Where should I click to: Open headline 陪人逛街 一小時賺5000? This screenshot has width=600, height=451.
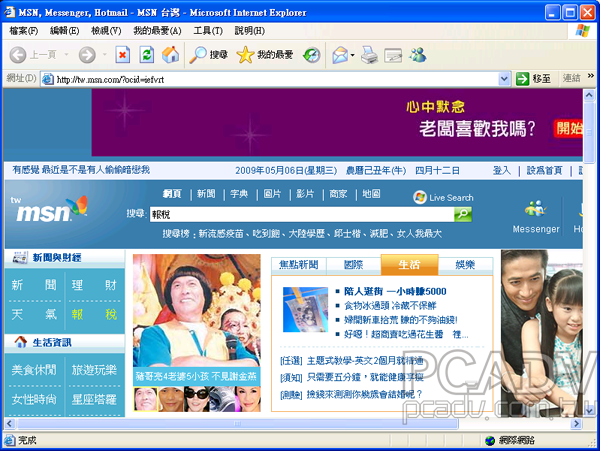[x=395, y=291]
